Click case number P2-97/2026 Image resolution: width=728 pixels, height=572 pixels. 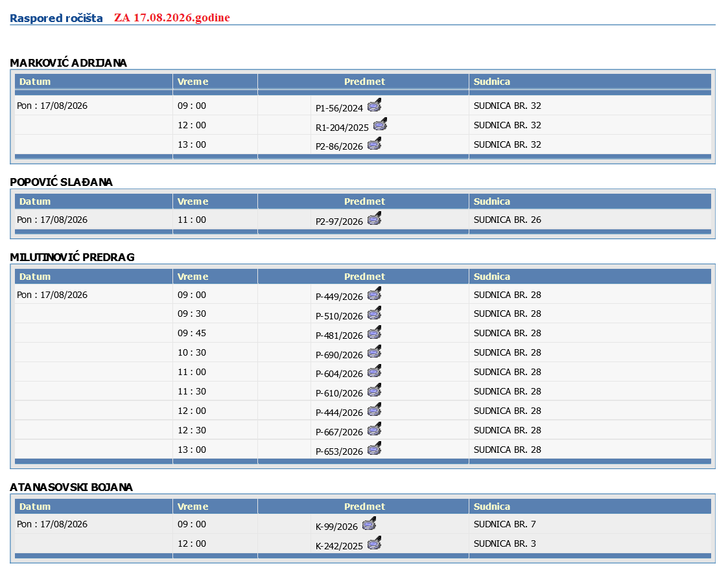point(339,222)
